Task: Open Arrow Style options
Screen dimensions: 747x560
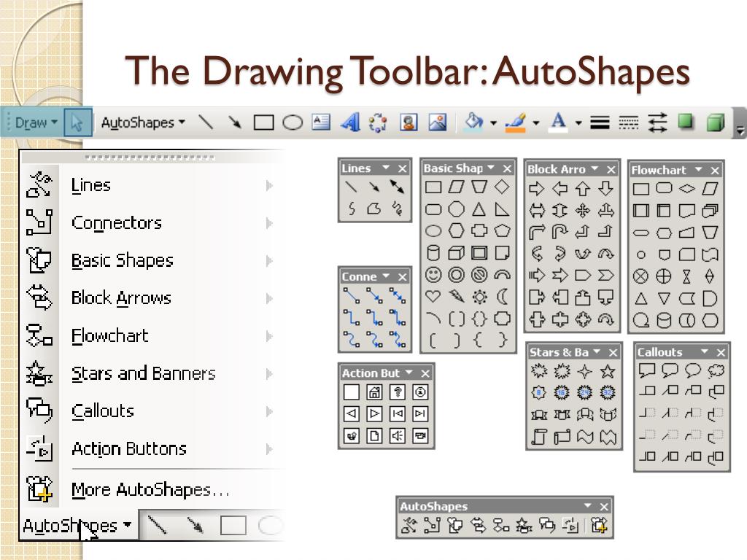Action: 657,122
